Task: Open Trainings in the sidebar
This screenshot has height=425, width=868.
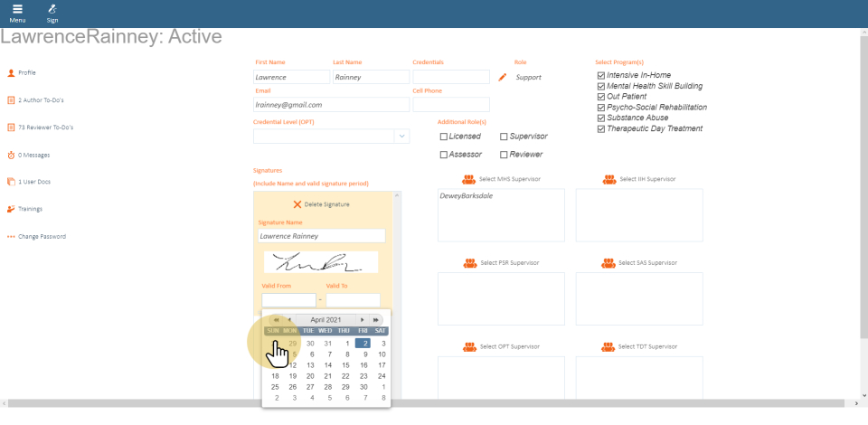Action: 30,209
